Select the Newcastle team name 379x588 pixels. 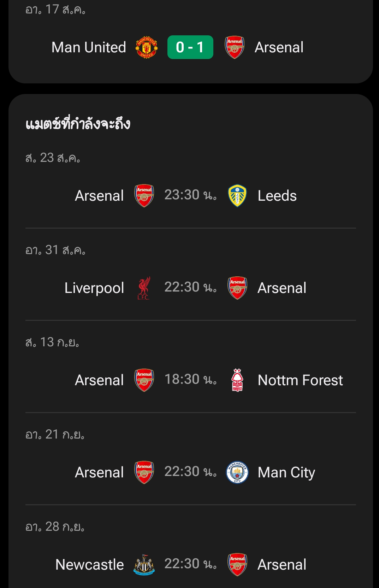(90, 565)
